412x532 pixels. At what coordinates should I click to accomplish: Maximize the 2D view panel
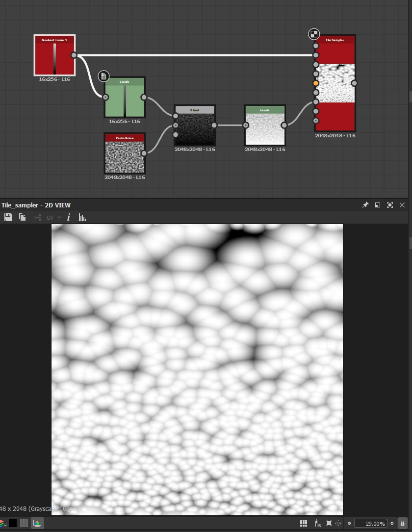coord(389,205)
